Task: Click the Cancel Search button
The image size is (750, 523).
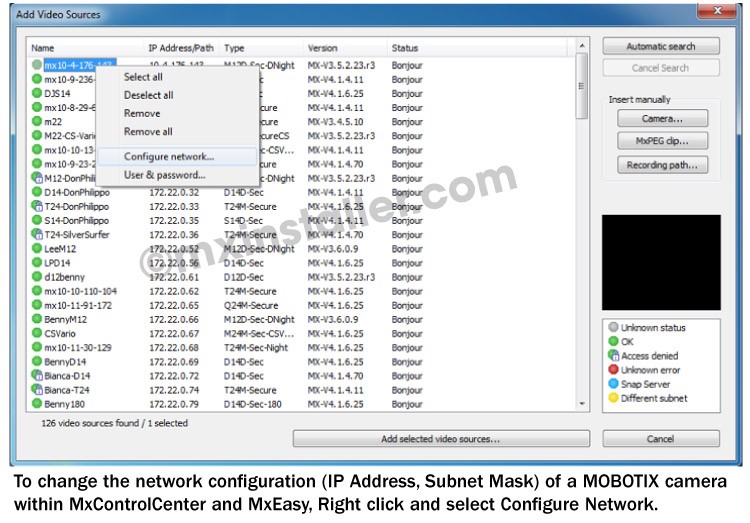Action: pyautogui.click(x=661, y=68)
